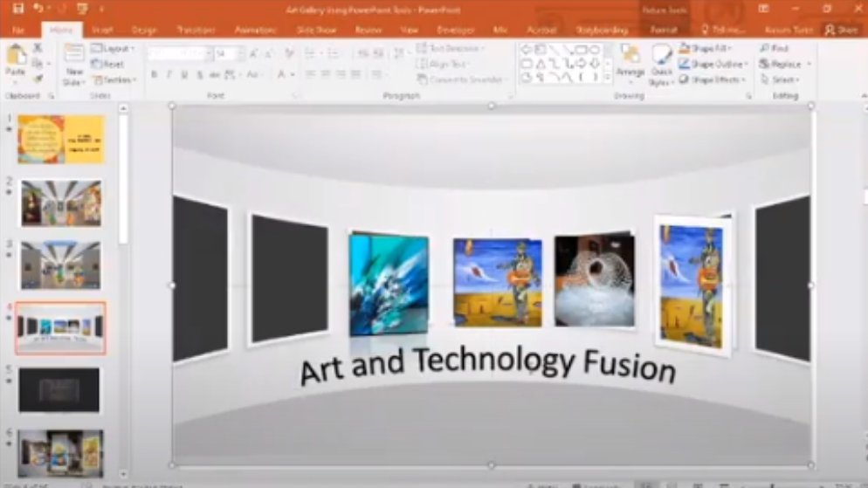Align text right
This screenshot has width=868, height=488.
pyautogui.click(x=341, y=74)
